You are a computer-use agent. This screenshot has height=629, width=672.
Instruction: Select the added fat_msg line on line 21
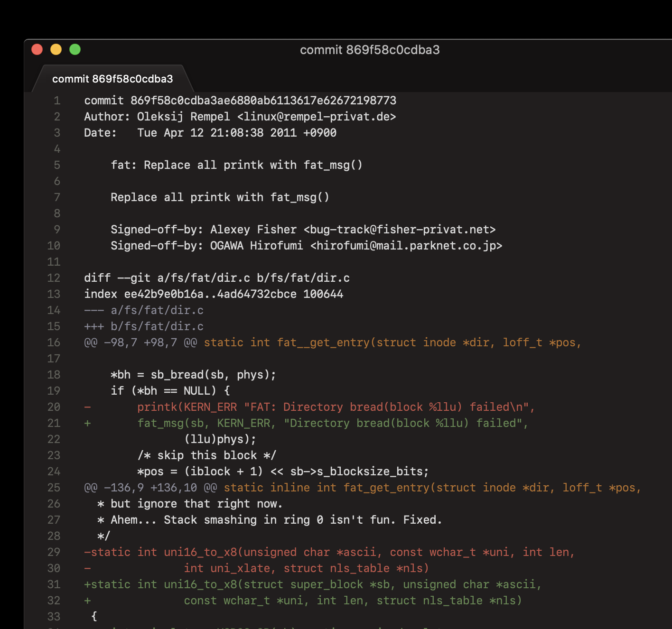(x=332, y=423)
